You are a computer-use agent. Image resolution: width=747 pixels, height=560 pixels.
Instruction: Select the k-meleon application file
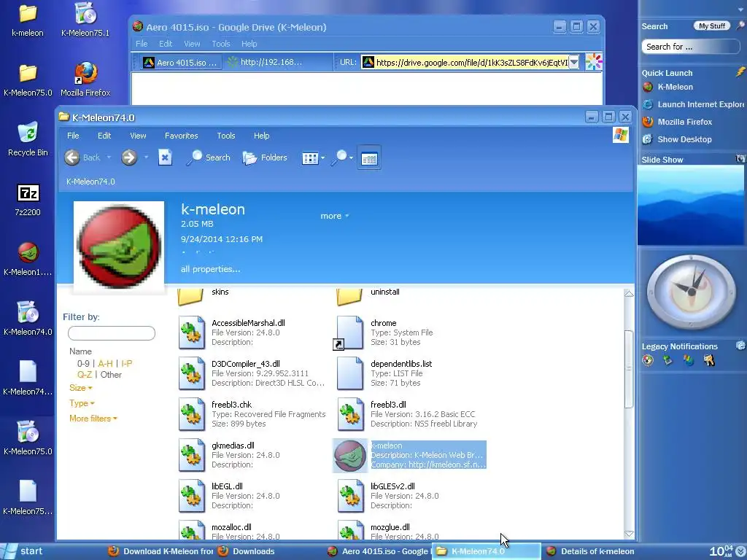(409, 455)
